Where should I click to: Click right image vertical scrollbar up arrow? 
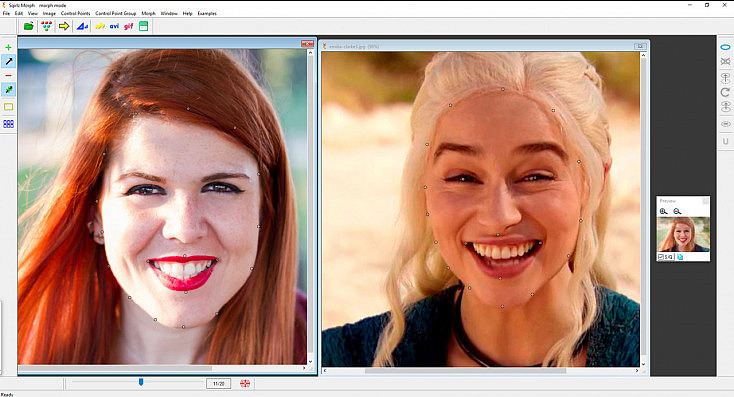coord(643,55)
